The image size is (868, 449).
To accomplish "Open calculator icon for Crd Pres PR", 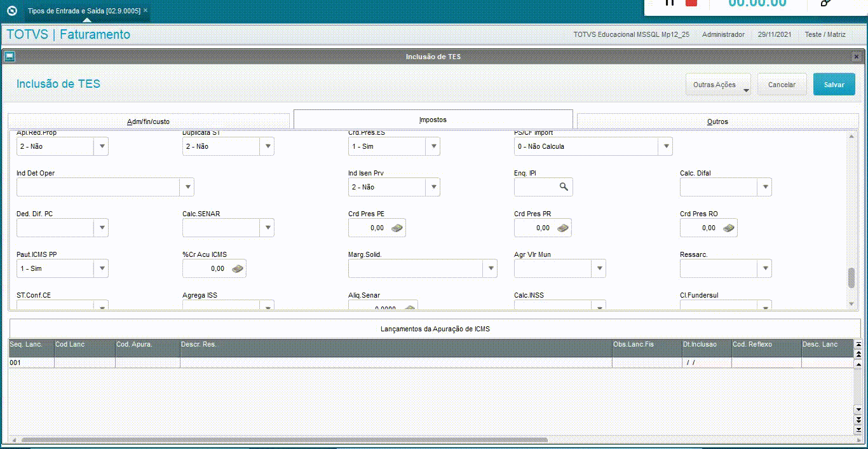I will tap(563, 228).
